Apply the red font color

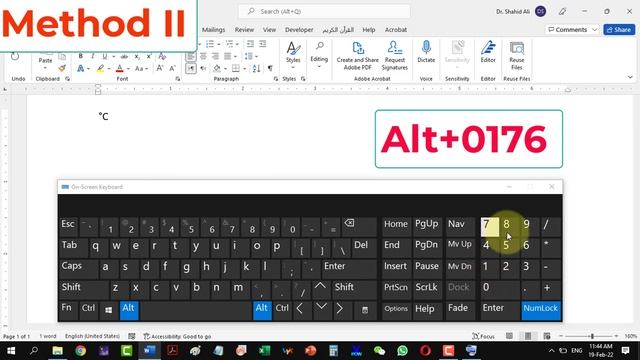(x=120, y=69)
